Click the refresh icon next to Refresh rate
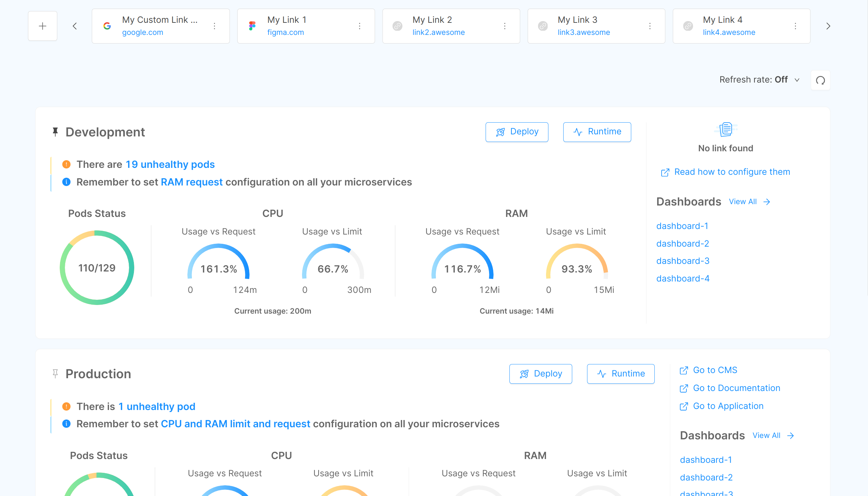 pyautogui.click(x=820, y=80)
